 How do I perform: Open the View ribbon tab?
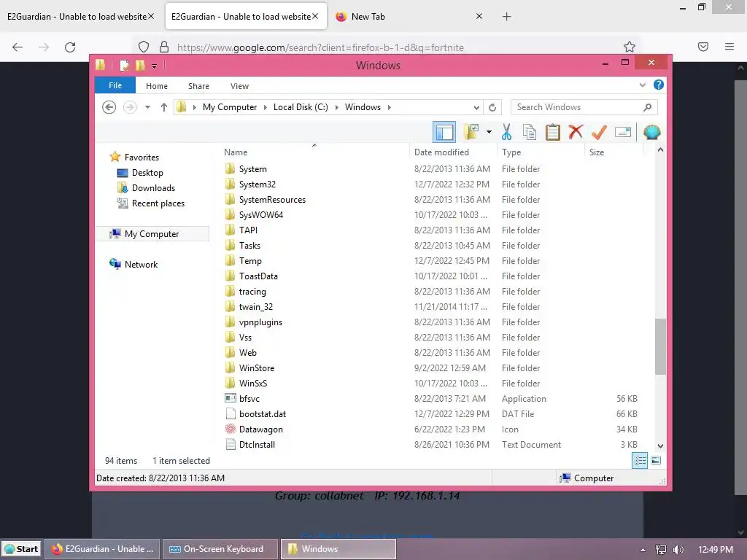click(239, 86)
